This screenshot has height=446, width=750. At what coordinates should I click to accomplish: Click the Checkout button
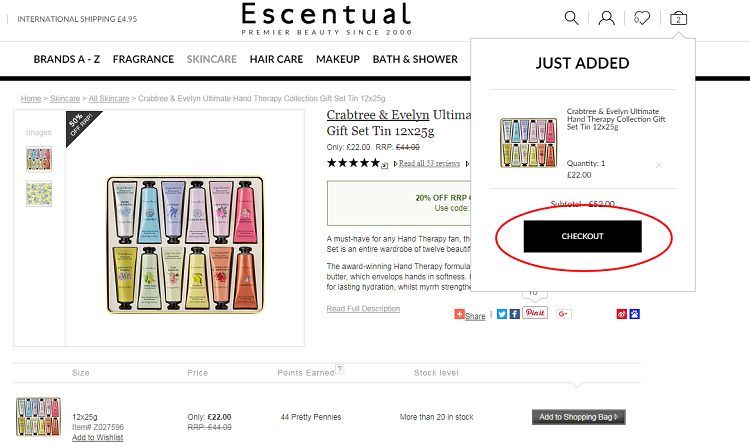(x=583, y=236)
